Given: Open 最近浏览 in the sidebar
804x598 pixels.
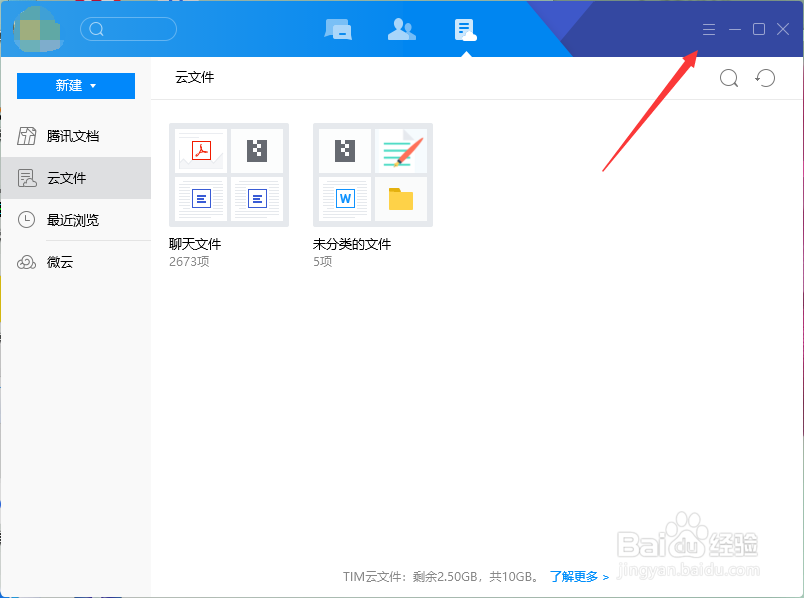Looking at the screenshot, I should coord(76,220).
